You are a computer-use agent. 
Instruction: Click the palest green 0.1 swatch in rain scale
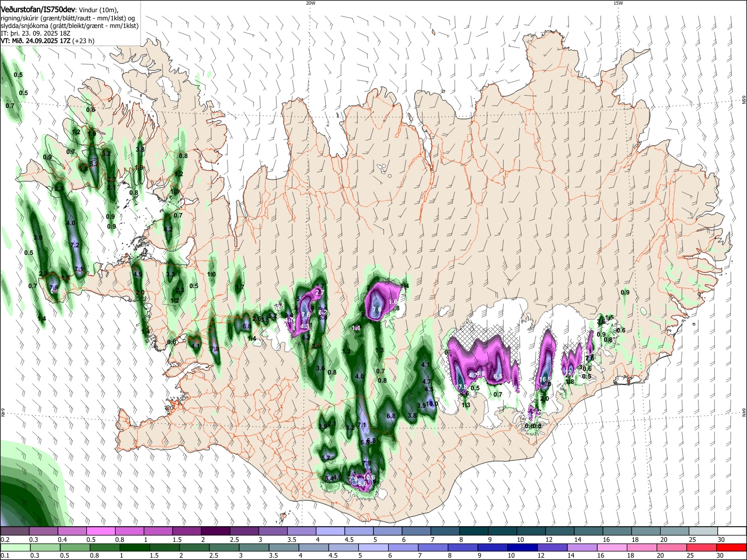click(x=15, y=548)
